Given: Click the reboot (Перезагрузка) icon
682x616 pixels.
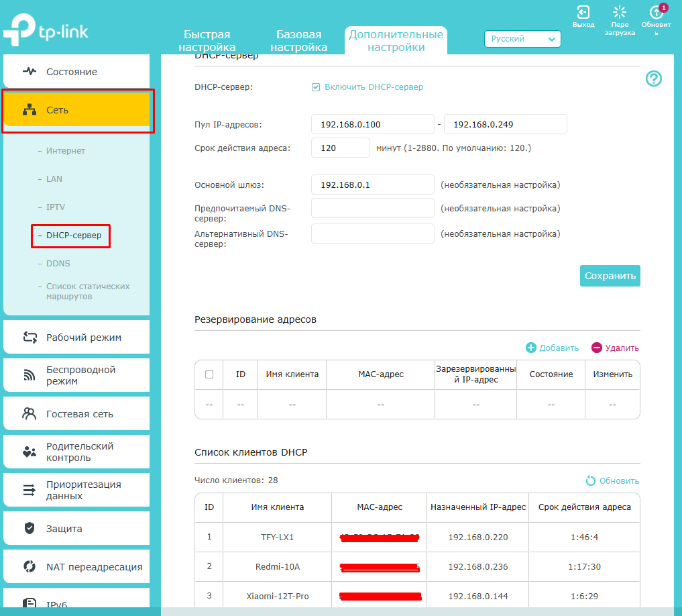Looking at the screenshot, I should coord(620,12).
